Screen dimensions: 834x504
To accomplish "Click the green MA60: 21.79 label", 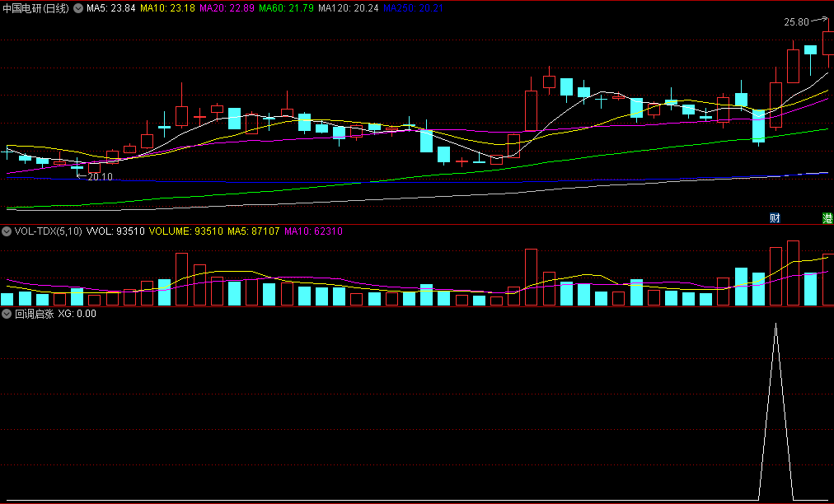I will [x=286, y=8].
